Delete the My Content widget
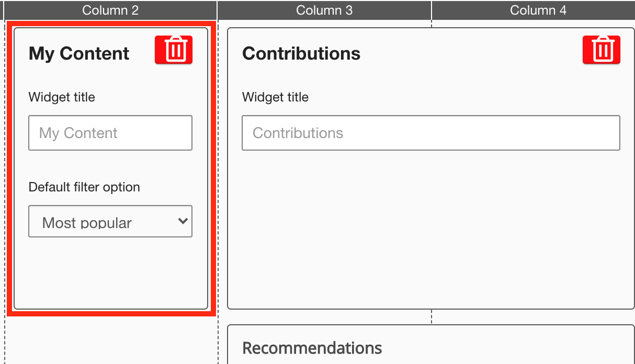 point(174,50)
